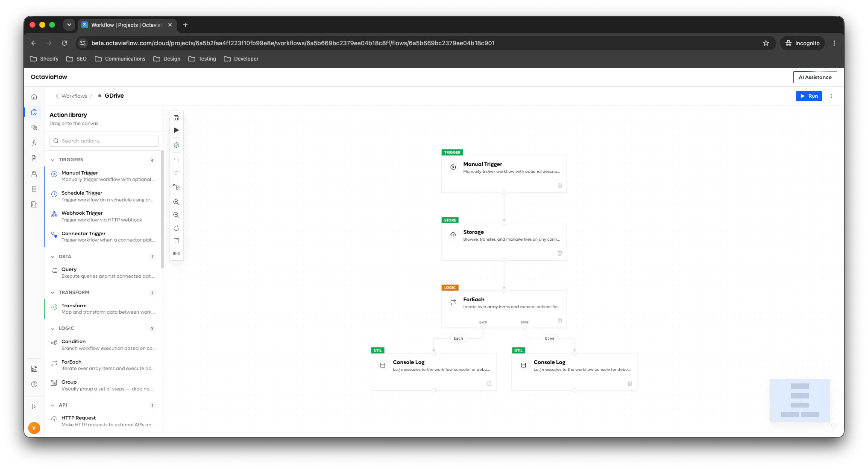Screen dimensions: 868x469
Task: Delete the ForEach node via trash icon
Action: 560,320
